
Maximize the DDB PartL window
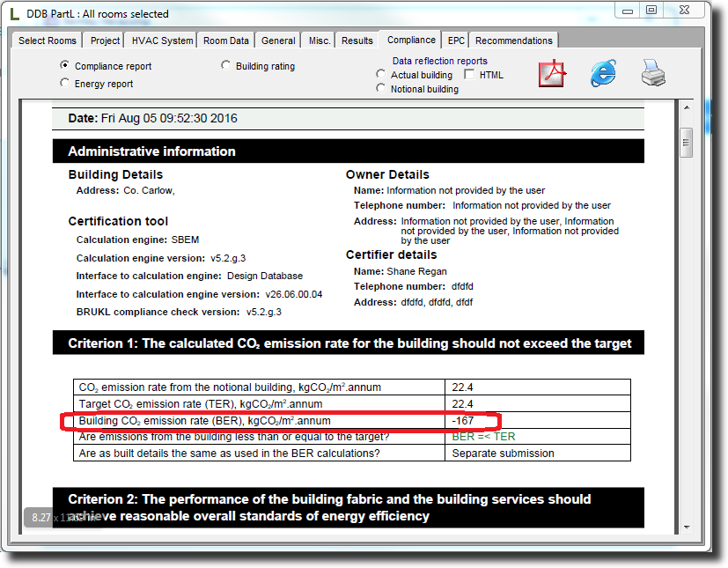[x=651, y=11]
